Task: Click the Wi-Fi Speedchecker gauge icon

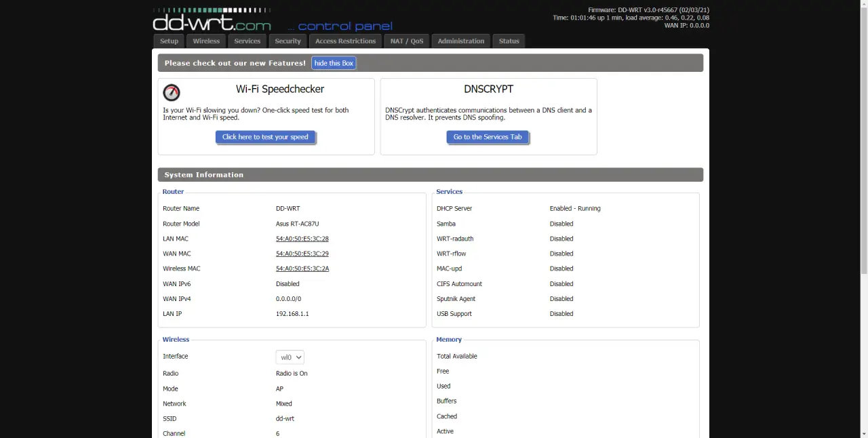Action: 172,92
